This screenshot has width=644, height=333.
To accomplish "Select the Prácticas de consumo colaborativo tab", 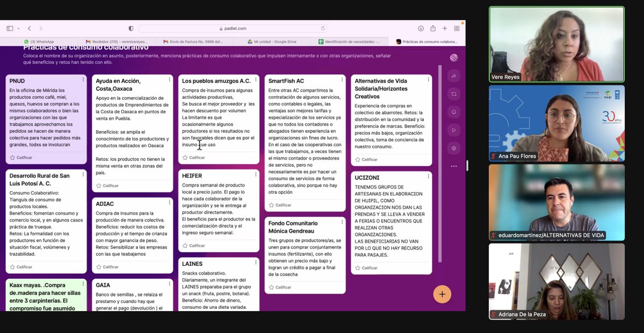I will [x=427, y=41].
